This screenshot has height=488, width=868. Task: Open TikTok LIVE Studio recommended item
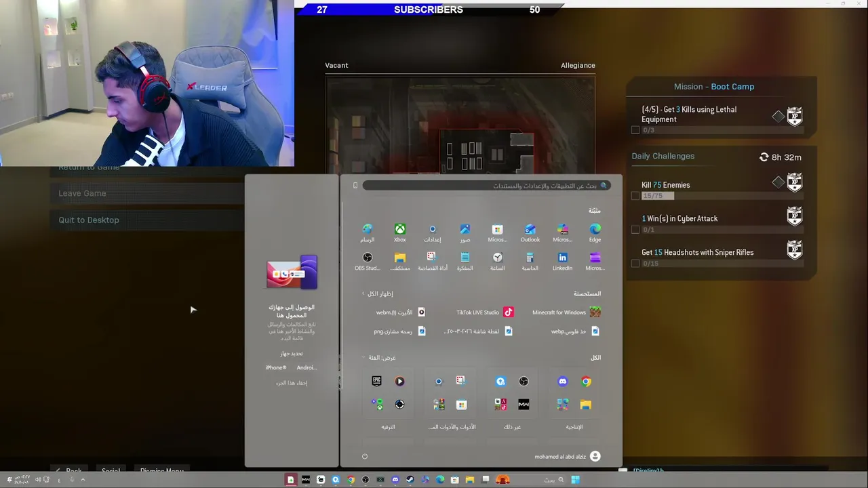486,312
